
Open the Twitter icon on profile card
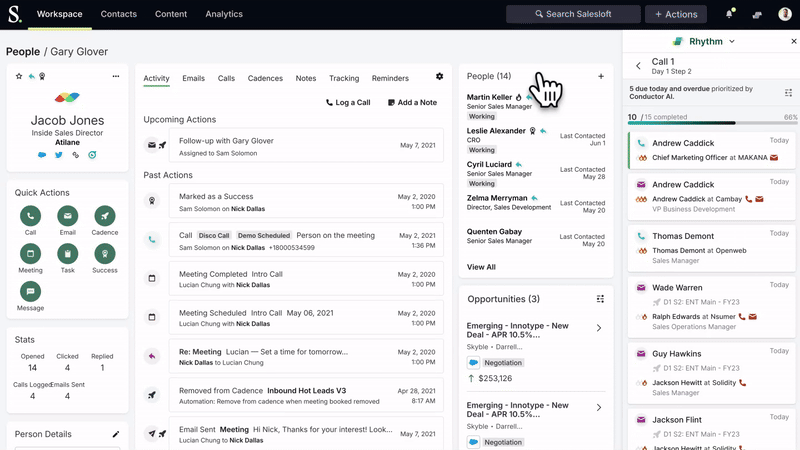(x=59, y=155)
